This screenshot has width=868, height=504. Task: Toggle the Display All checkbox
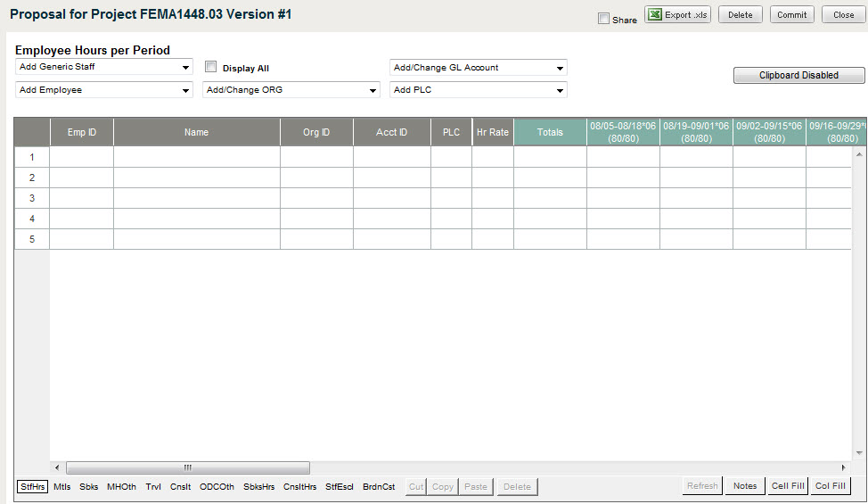point(211,67)
